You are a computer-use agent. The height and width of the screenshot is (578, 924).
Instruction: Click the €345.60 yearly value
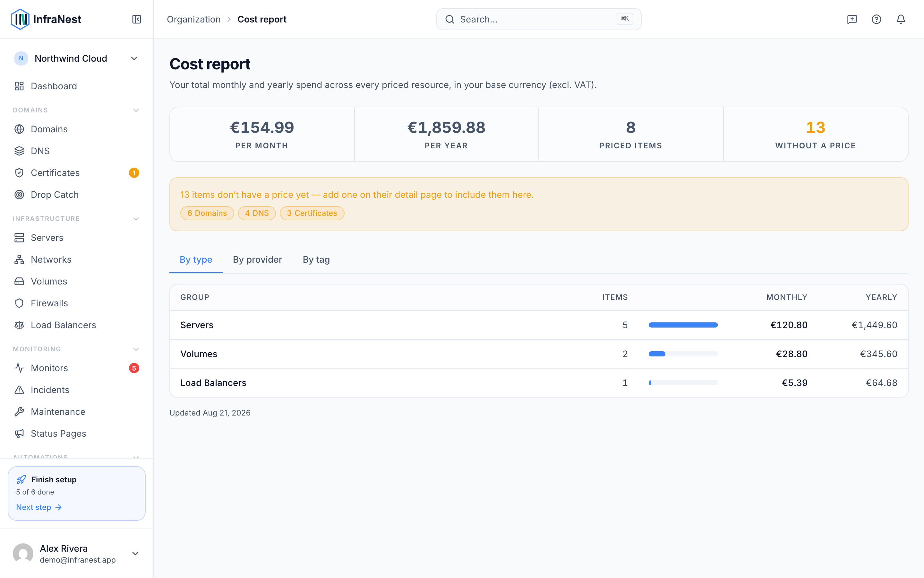coord(878,354)
